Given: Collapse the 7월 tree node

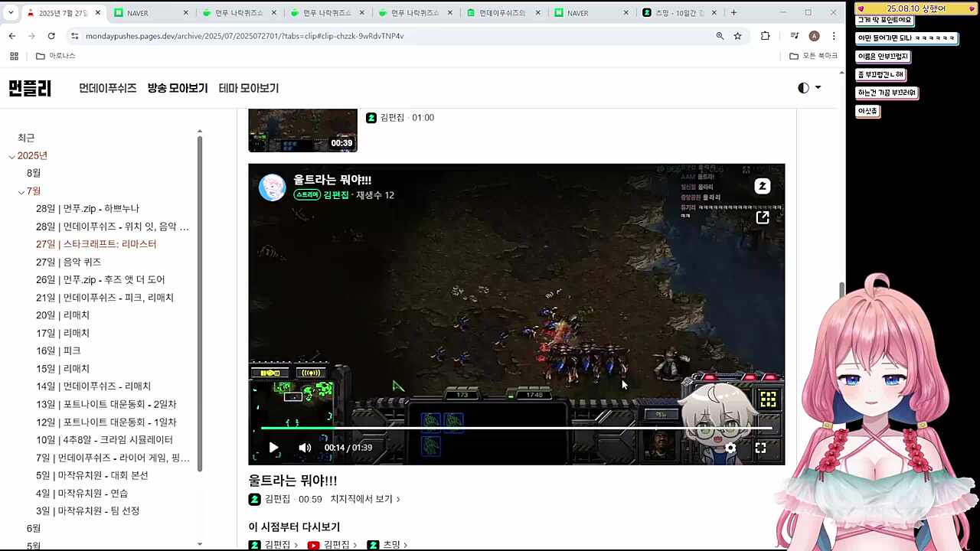Looking at the screenshot, I should click(21, 191).
